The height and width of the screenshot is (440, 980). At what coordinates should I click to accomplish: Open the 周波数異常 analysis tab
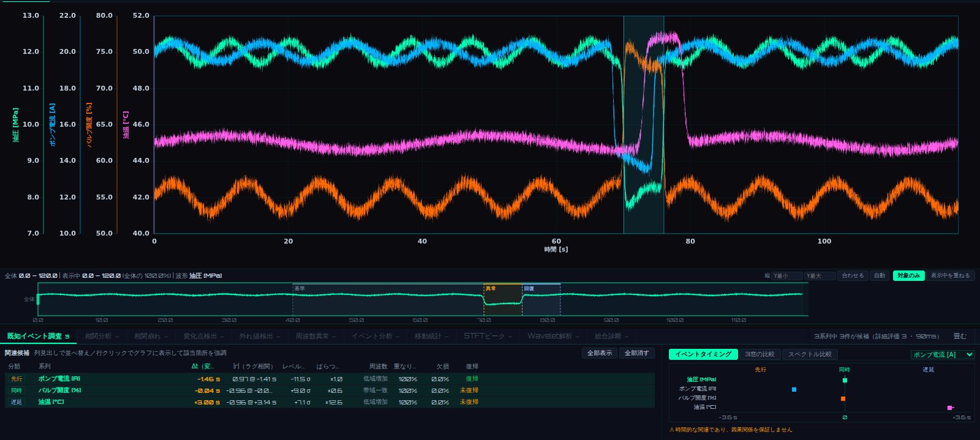tap(315, 336)
